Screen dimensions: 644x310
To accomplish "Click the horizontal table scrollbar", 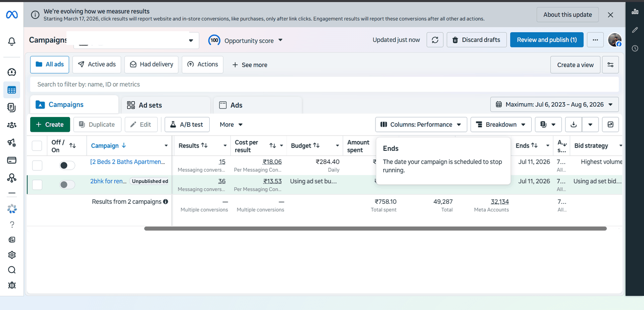I will [x=375, y=228].
